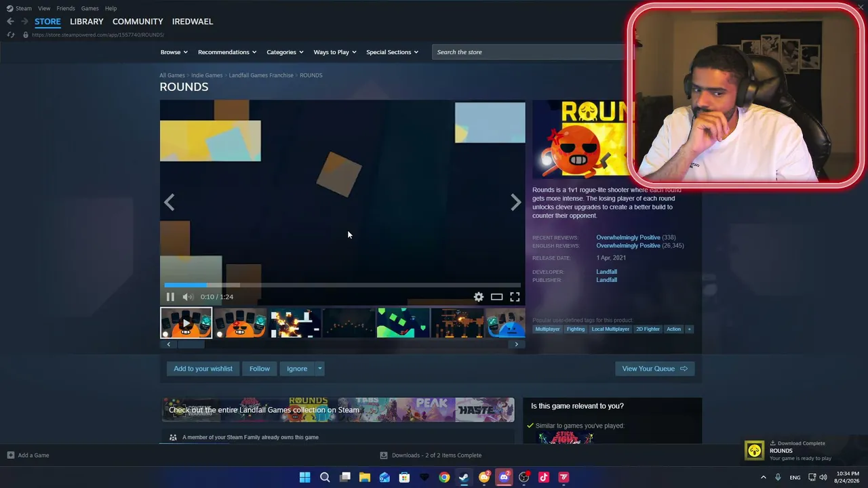Image resolution: width=868 pixels, height=488 pixels.
Task: Select the green terrain screenshot thumbnail
Action: (403, 323)
